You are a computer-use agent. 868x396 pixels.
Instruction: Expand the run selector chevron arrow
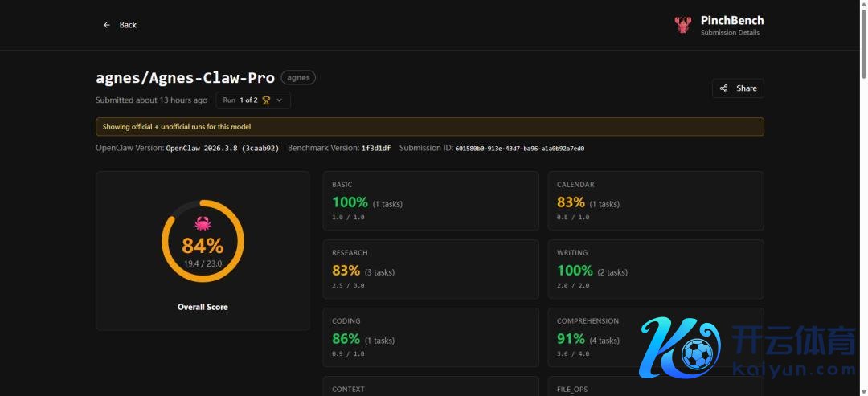tap(280, 100)
